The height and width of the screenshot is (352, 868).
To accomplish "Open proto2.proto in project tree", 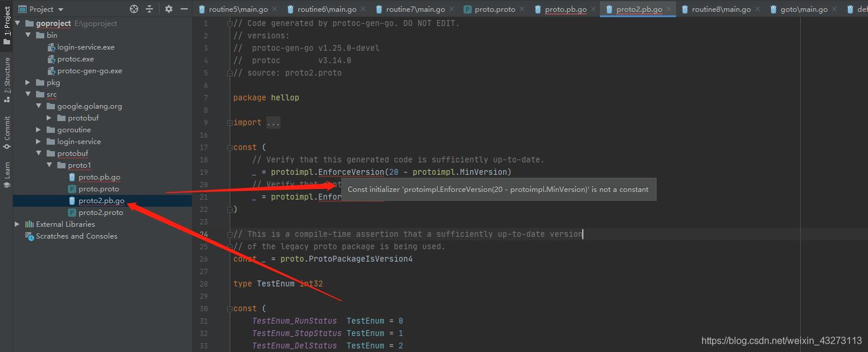I will (x=100, y=213).
